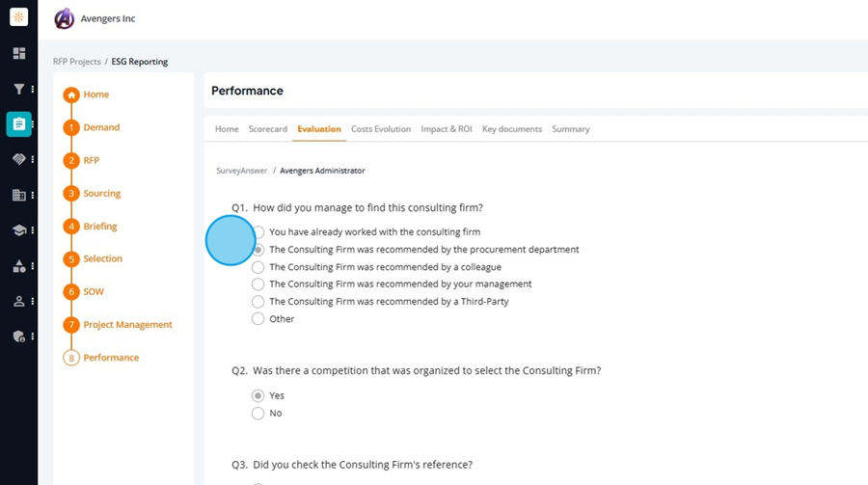Click the graduation cap icon in sidebar
Image resolution: width=868 pixels, height=485 pixels.
coord(19,229)
